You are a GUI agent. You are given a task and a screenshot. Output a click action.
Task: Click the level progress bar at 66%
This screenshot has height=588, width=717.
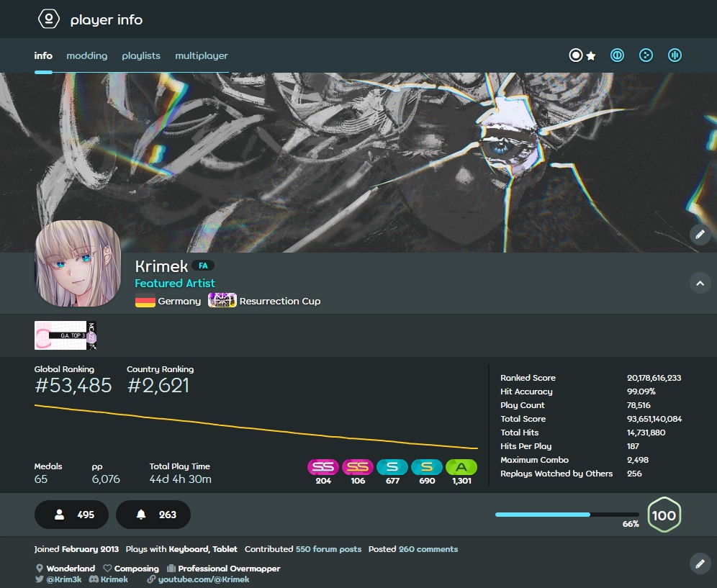click(x=567, y=515)
